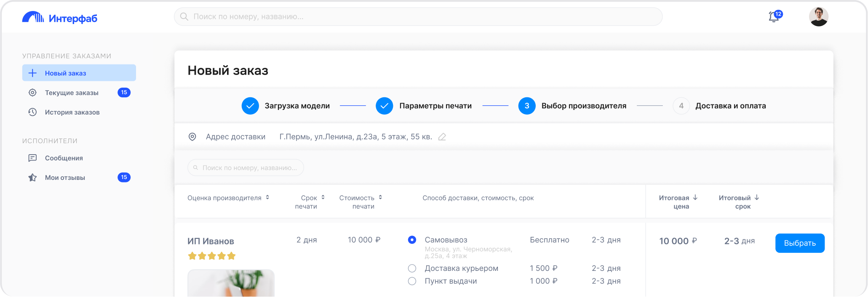Click the 1 000 ₽ pickup point price
The height and width of the screenshot is (297, 868).
pyautogui.click(x=544, y=281)
